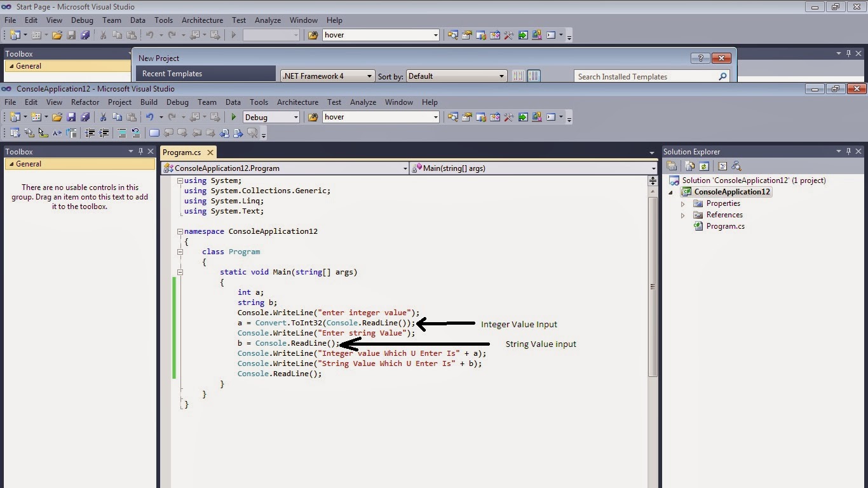Open Tools menu in Start Page window
This screenshot has width=868, height=488.
(x=163, y=20)
